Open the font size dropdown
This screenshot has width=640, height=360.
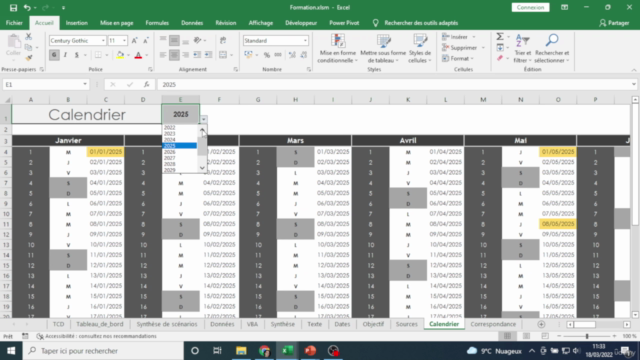tap(124, 40)
